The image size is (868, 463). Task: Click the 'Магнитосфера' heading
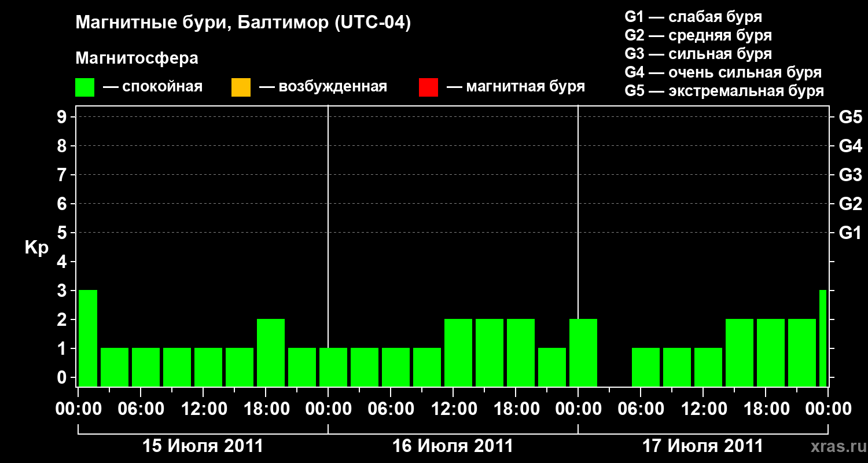pos(137,58)
